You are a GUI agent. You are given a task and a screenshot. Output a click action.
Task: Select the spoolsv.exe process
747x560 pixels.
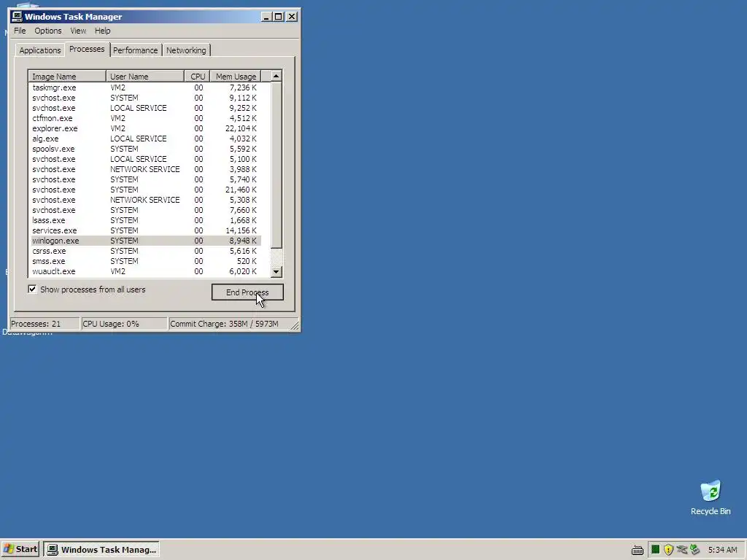(145, 149)
